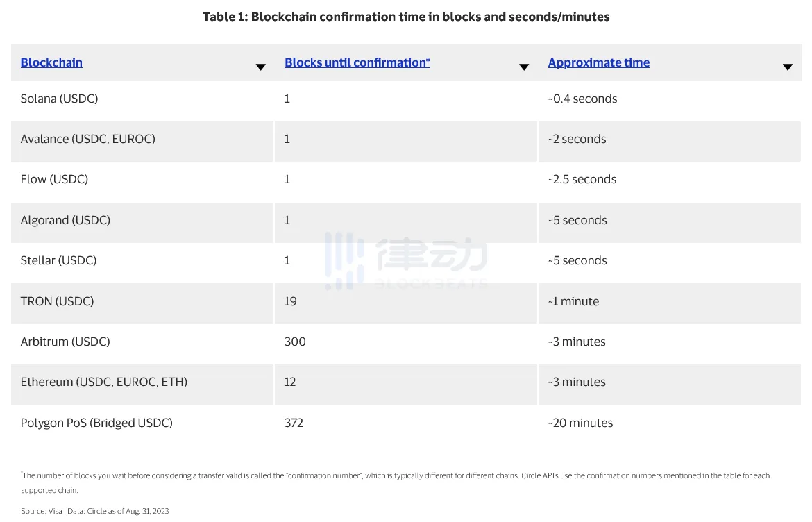Click the ~0.4 seconds time cell
Image resolution: width=812 pixels, height=522 pixels.
[582, 99]
